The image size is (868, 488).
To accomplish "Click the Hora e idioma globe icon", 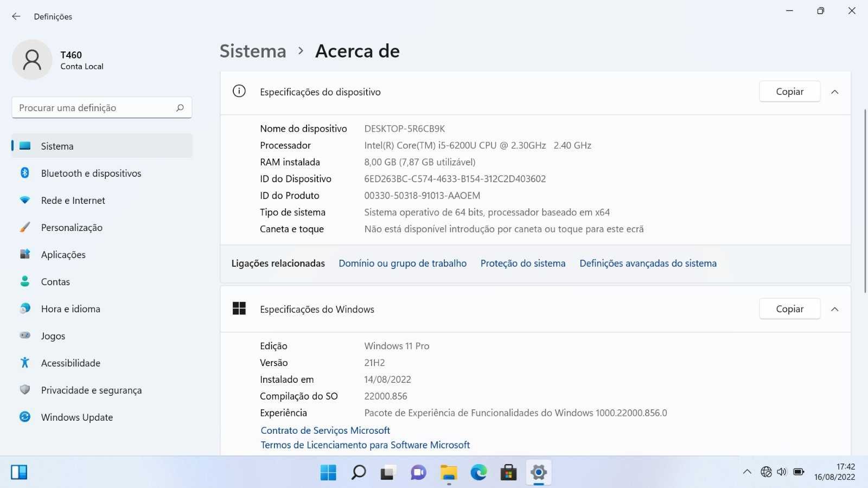I will [x=25, y=309].
